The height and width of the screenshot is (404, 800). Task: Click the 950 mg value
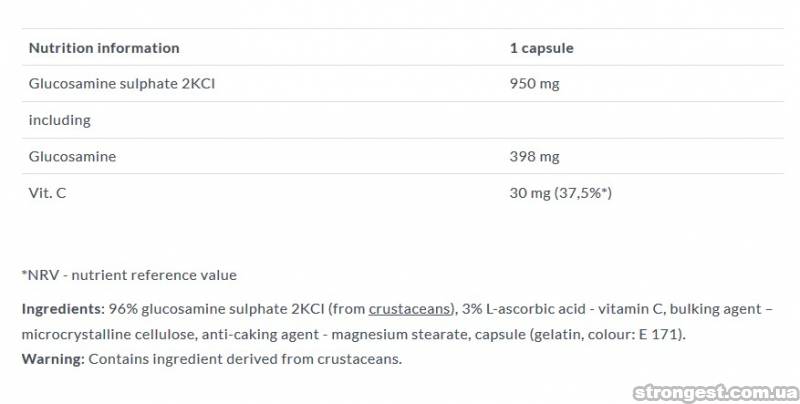[x=534, y=84]
